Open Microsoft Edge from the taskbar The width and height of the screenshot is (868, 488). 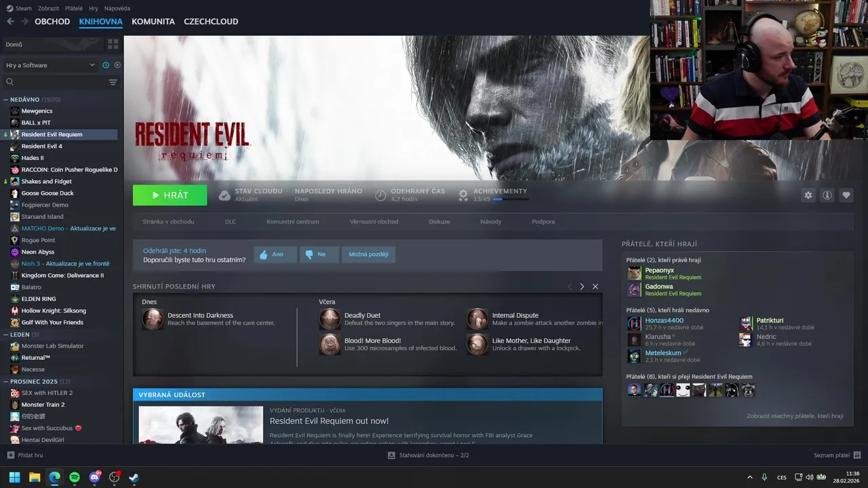(55, 477)
